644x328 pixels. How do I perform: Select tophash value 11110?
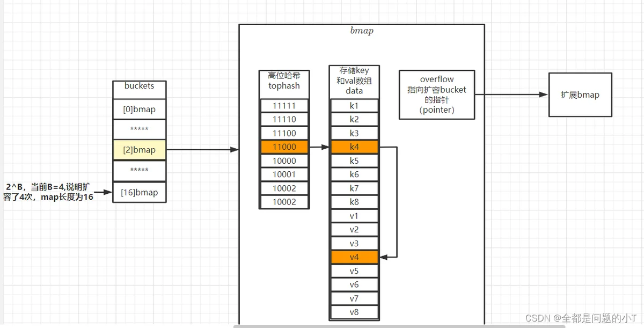(x=284, y=119)
